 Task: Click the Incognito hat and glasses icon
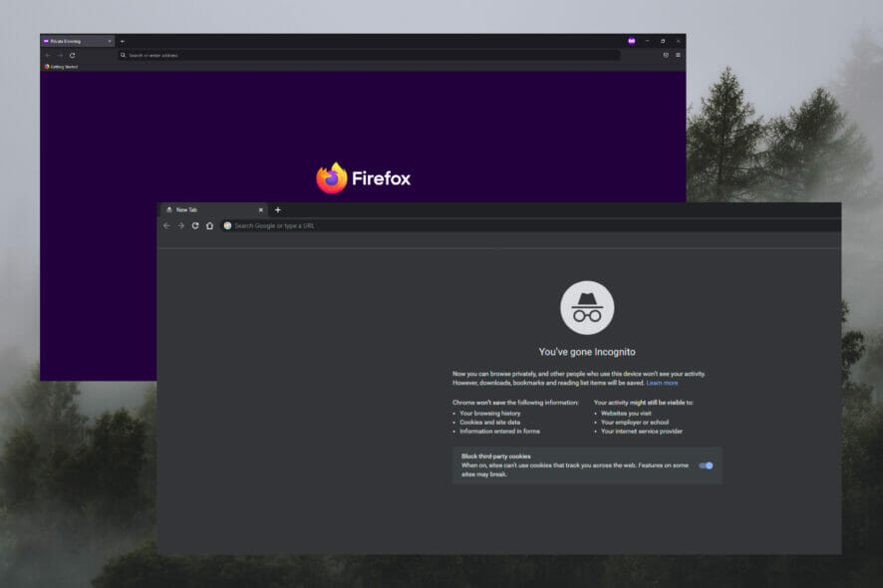coord(587,308)
